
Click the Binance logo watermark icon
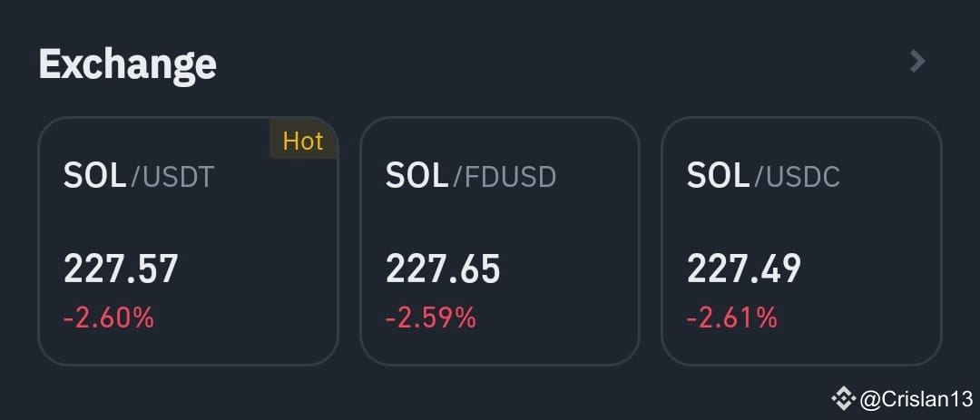[843, 398]
